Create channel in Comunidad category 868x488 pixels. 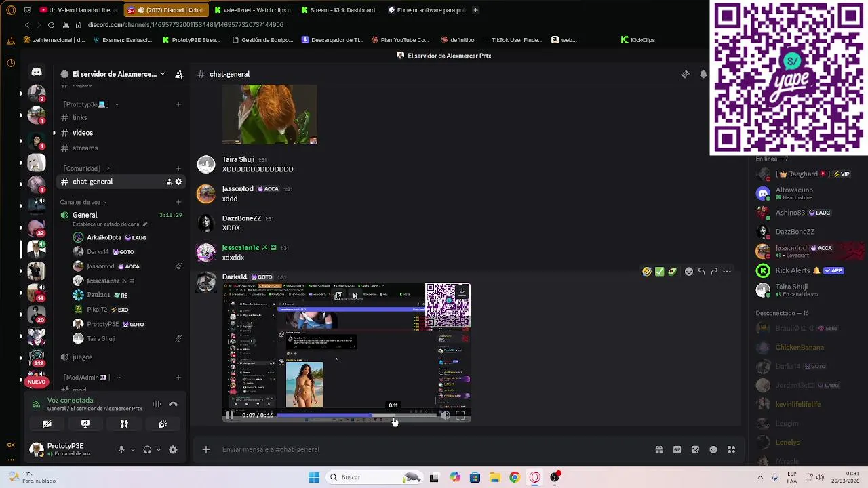[x=178, y=168]
